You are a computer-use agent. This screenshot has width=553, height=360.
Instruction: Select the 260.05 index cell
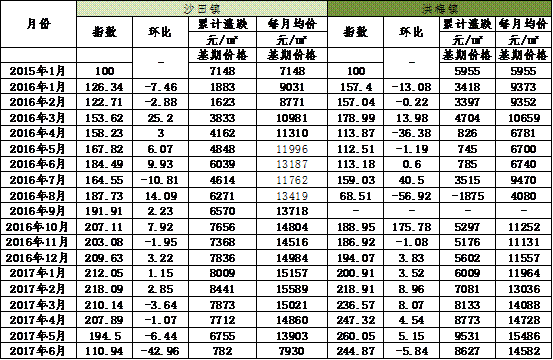click(x=356, y=336)
